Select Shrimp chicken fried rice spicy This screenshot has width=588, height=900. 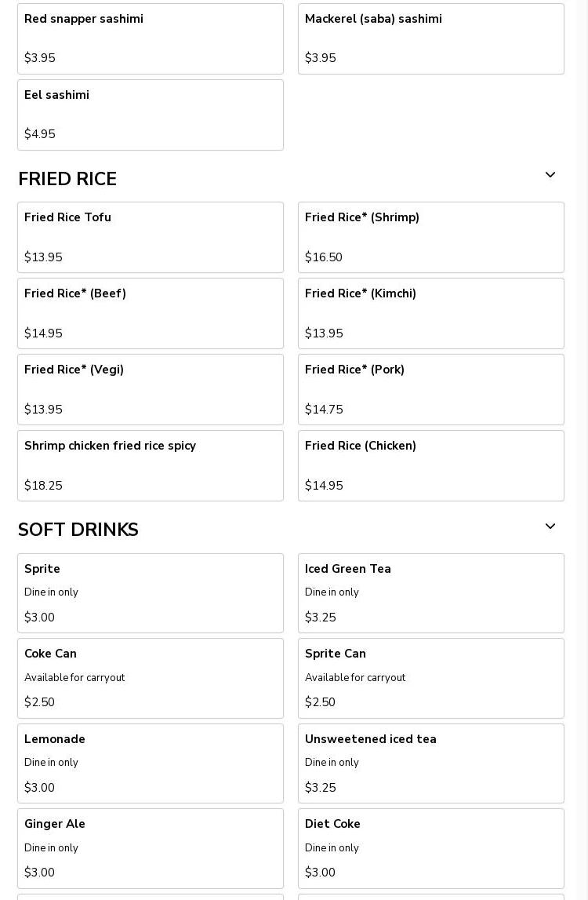pyautogui.click(x=151, y=465)
